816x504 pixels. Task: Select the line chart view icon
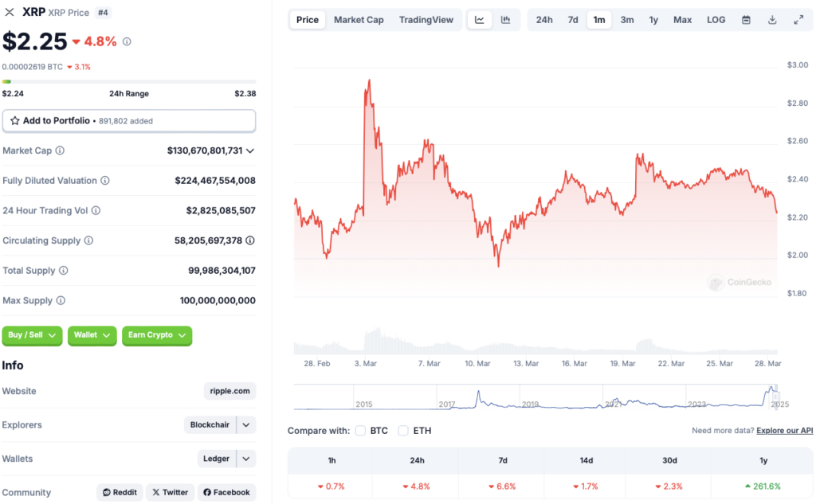(480, 19)
